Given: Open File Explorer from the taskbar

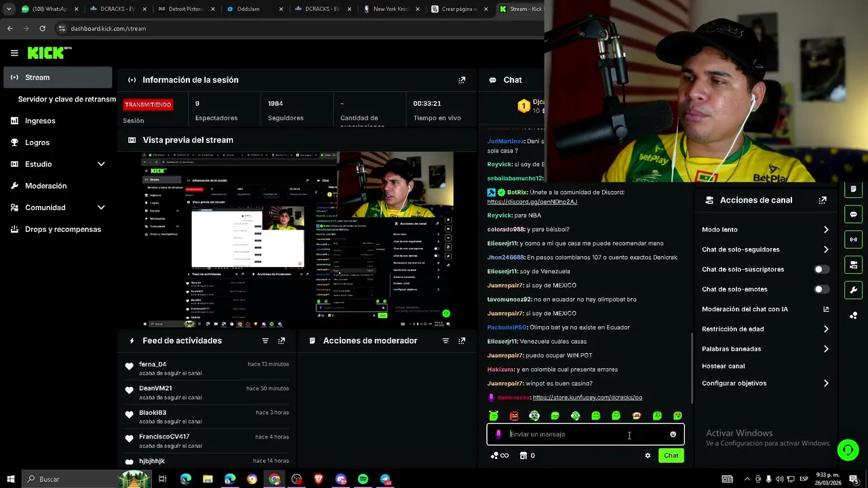Looking at the screenshot, I should point(208,479).
